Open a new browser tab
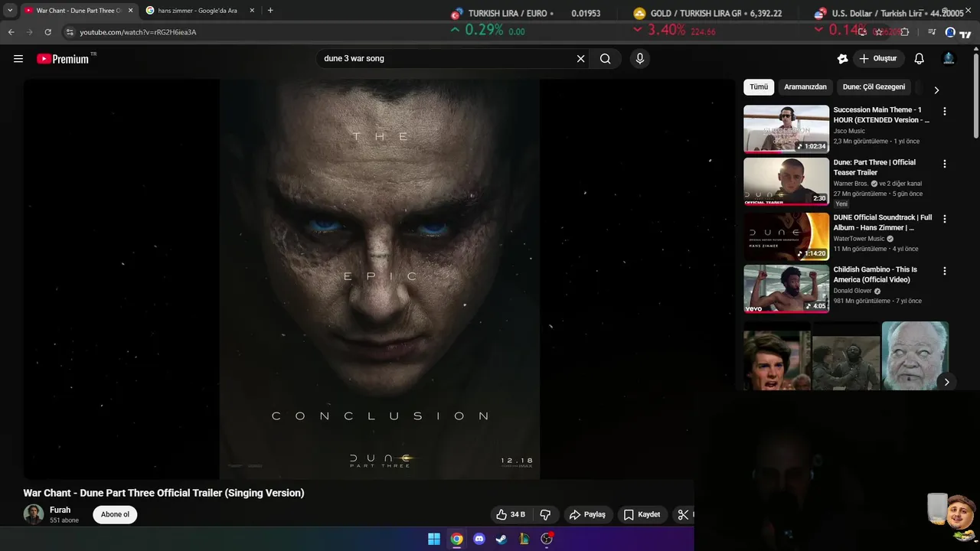980x551 pixels. point(270,11)
